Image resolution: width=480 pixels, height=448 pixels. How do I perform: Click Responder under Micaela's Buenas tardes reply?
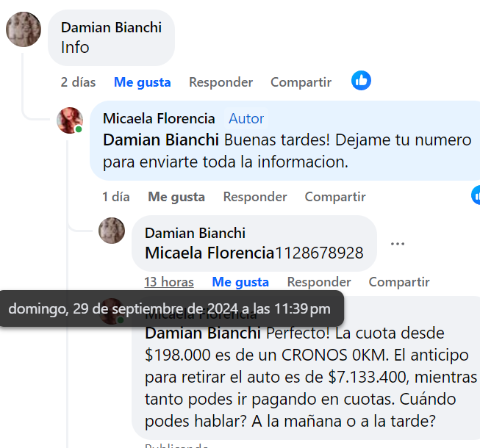pyautogui.click(x=255, y=197)
